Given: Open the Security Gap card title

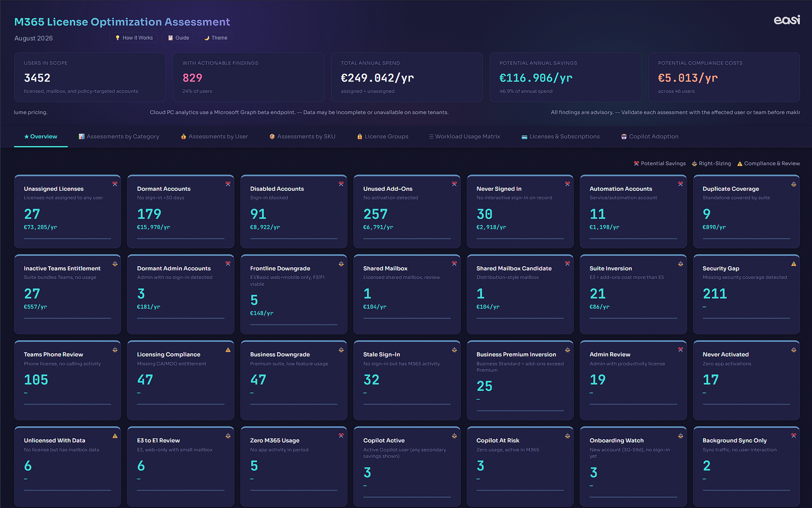Looking at the screenshot, I should click(721, 269).
